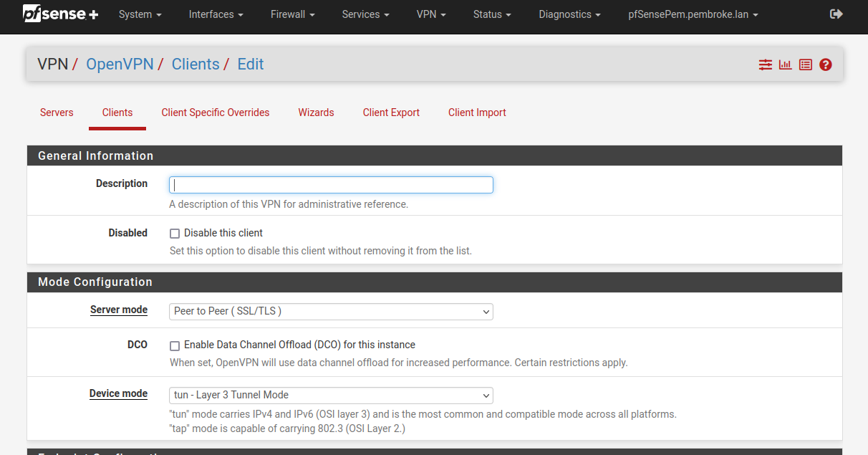Open Status menu

coord(492,14)
